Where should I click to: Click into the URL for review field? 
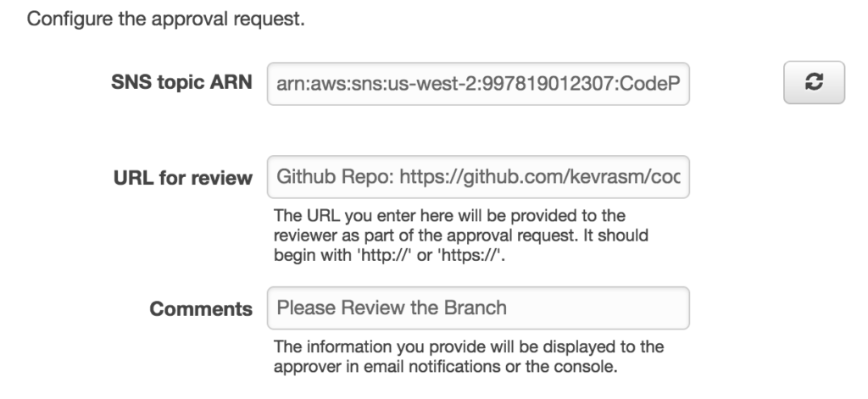click(x=478, y=177)
